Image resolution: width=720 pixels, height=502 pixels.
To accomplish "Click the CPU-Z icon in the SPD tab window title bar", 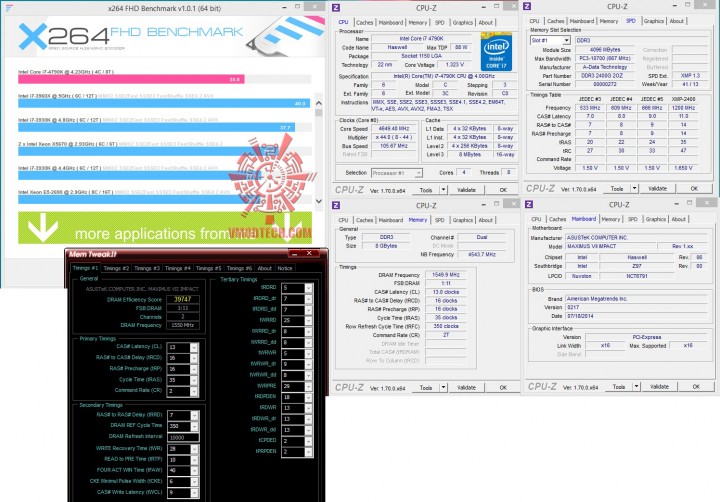I will (x=527, y=6).
